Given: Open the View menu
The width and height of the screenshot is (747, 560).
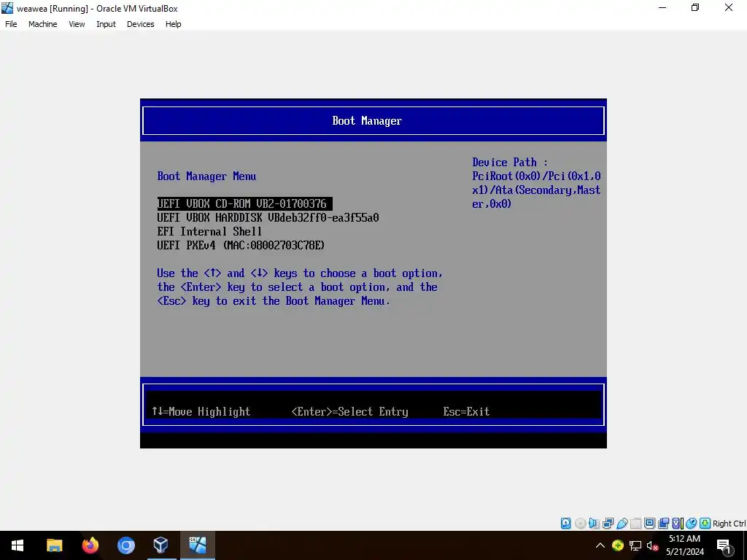Looking at the screenshot, I should point(77,24).
